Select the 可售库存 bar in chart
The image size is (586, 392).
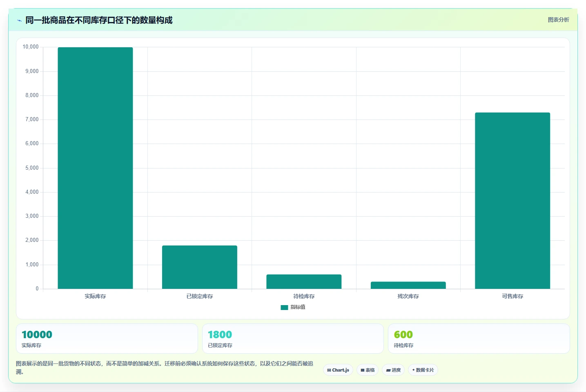512,201
